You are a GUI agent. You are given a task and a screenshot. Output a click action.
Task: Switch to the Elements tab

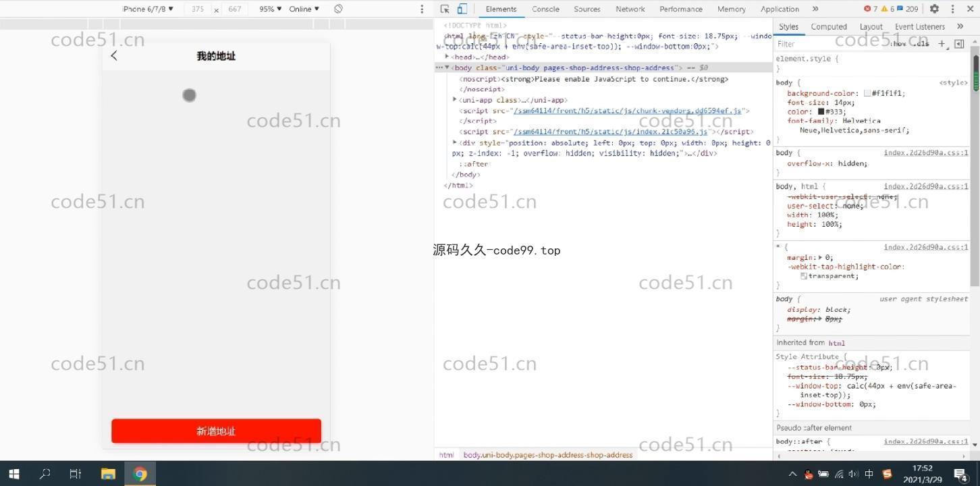click(501, 9)
